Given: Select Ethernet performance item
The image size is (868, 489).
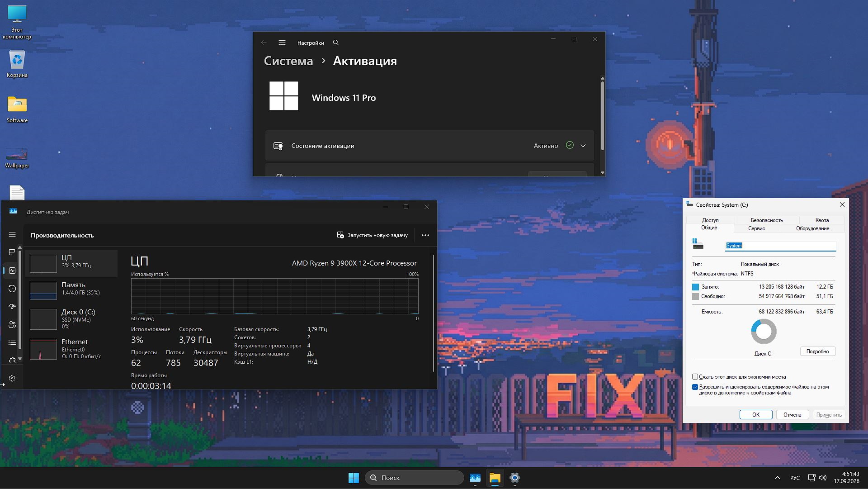Looking at the screenshot, I should click(x=71, y=349).
